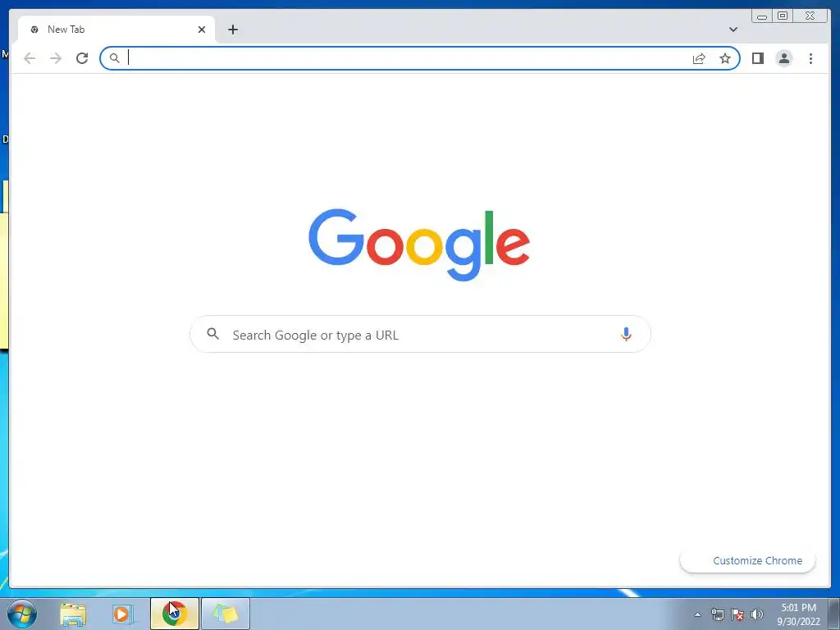Select the New Tab tab
This screenshot has height=630, width=840.
pyautogui.click(x=116, y=30)
